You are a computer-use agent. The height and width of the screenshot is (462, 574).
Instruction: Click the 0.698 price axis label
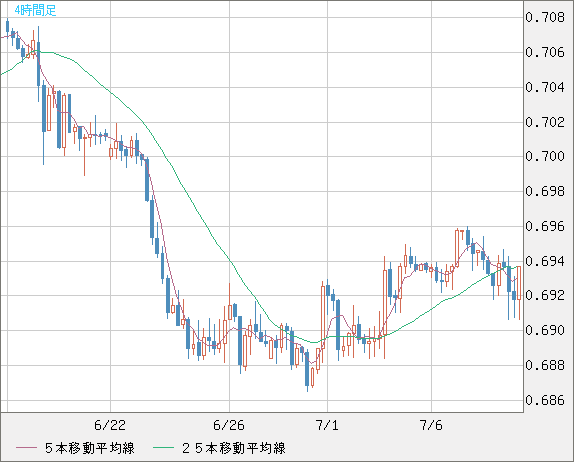(545, 191)
